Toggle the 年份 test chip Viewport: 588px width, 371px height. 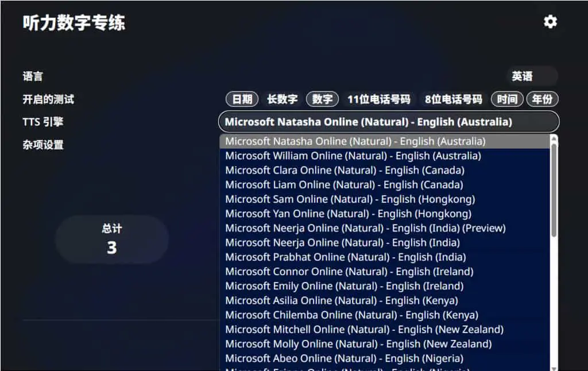(542, 99)
